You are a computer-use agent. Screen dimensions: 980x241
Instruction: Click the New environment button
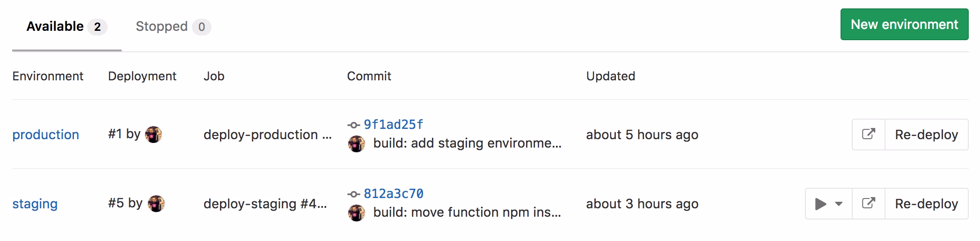(x=904, y=24)
